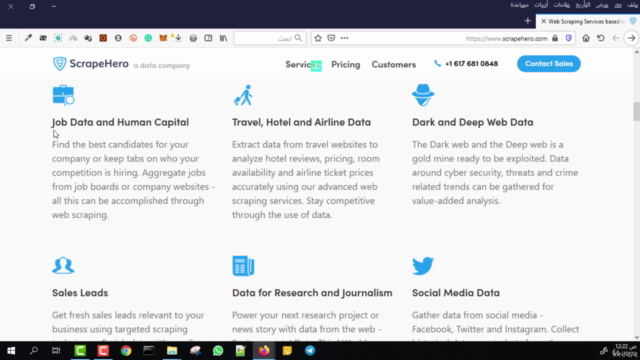Open tracking protection shield in address bar
The image size is (640, 360).
tap(569, 38)
